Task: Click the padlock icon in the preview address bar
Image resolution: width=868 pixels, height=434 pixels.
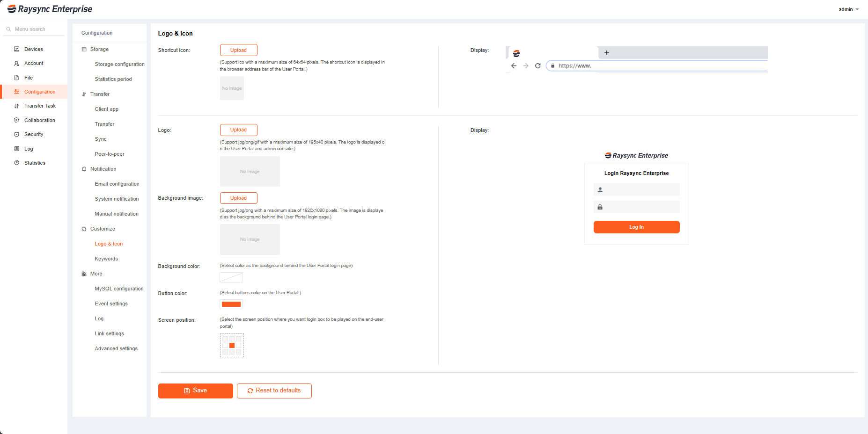Action: (553, 66)
